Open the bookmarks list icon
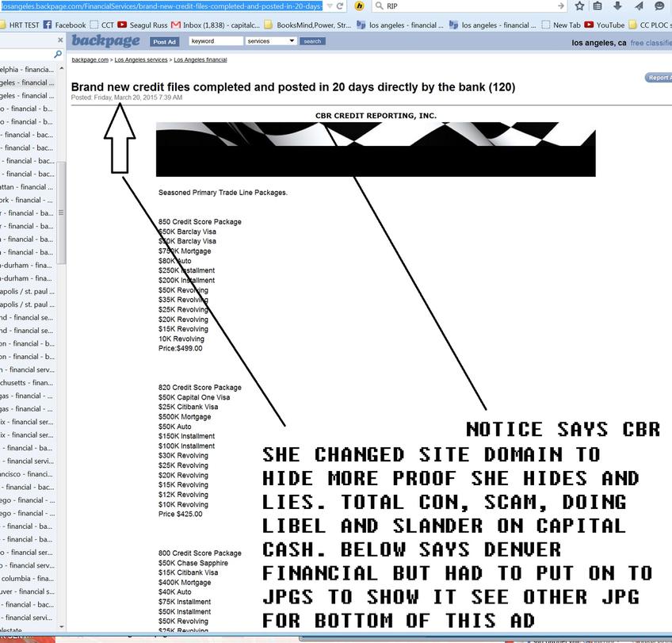Image resolution: width=672 pixels, height=643 pixels. click(x=598, y=6)
